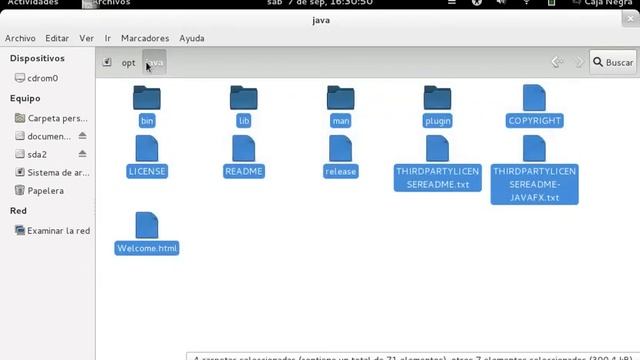
Task: Open the plugin folder
Action: [x=437, y=98]
